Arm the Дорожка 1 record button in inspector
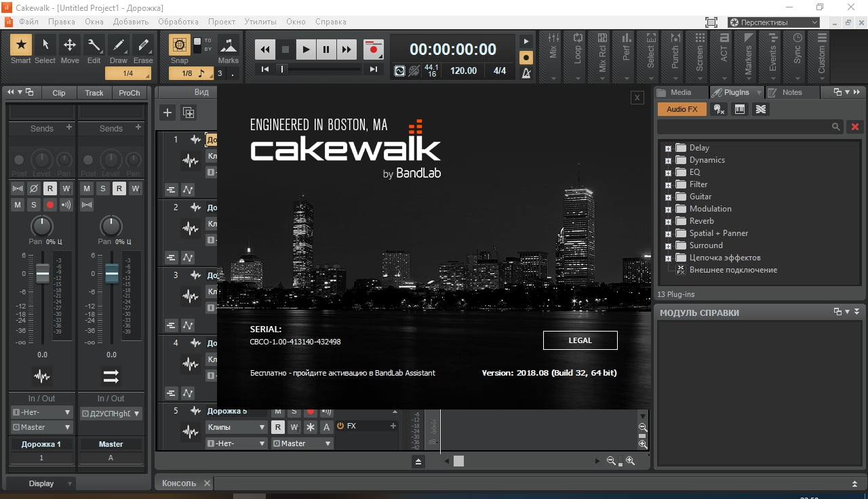 pos(50,205)
